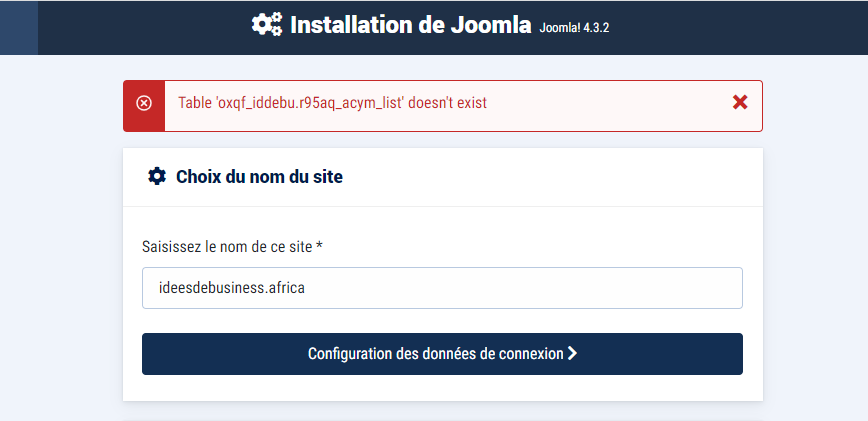Click the gears icon in the installation header
This screenshot has width=868, height=421.
(x=267, y=25)
